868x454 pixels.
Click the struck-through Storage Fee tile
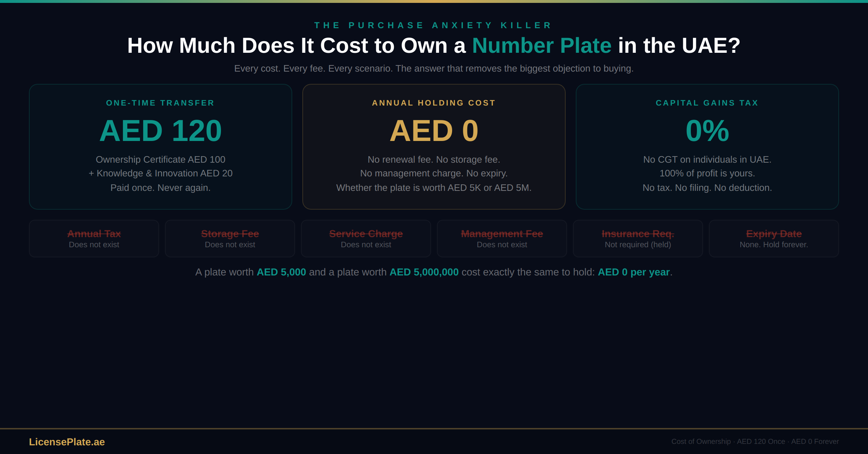click(x=230, y=239)
